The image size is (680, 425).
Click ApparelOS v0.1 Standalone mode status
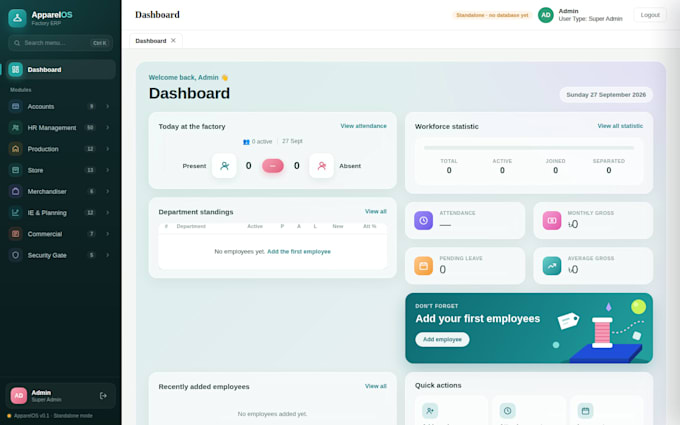click(50, 415)
